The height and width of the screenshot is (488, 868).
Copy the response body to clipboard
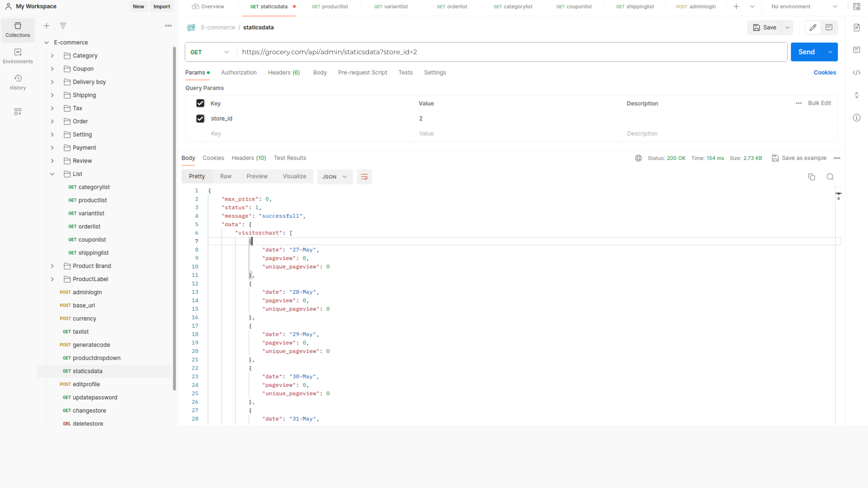(811, 177)
